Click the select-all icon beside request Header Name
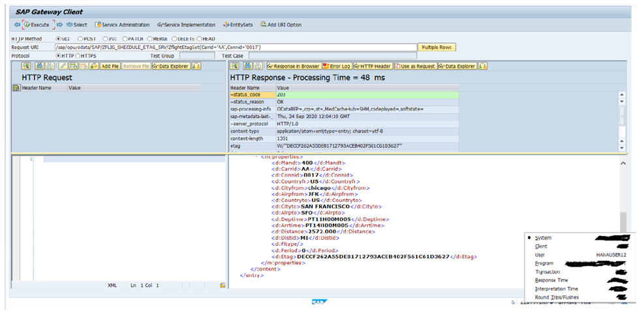The image size is (644, 313). click(x=16, y=88)
